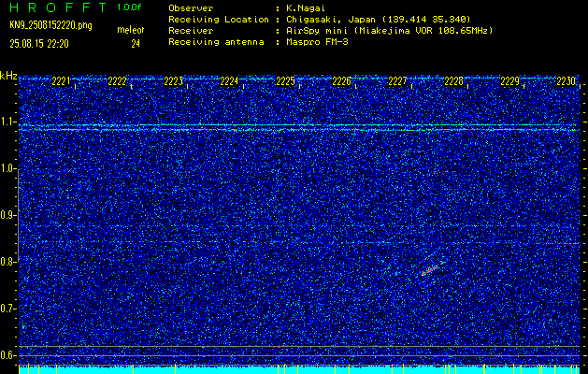Click the time marker 2229
588x374 pixels.
pyautogui.click(x=509, y=81)
